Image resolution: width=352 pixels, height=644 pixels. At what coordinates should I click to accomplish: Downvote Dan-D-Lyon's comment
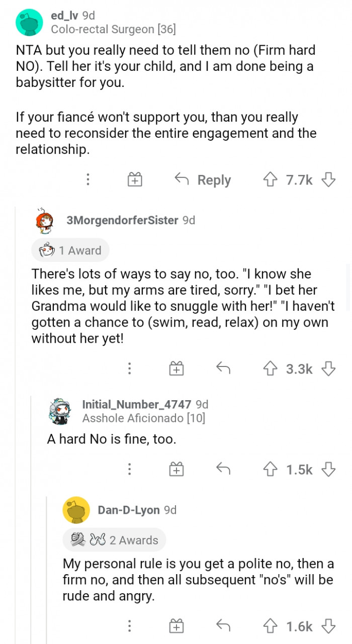(x=328, y=626)
